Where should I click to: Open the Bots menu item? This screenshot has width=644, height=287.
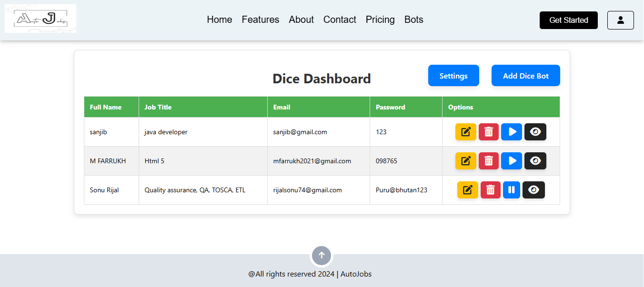(x=413, y=20)
